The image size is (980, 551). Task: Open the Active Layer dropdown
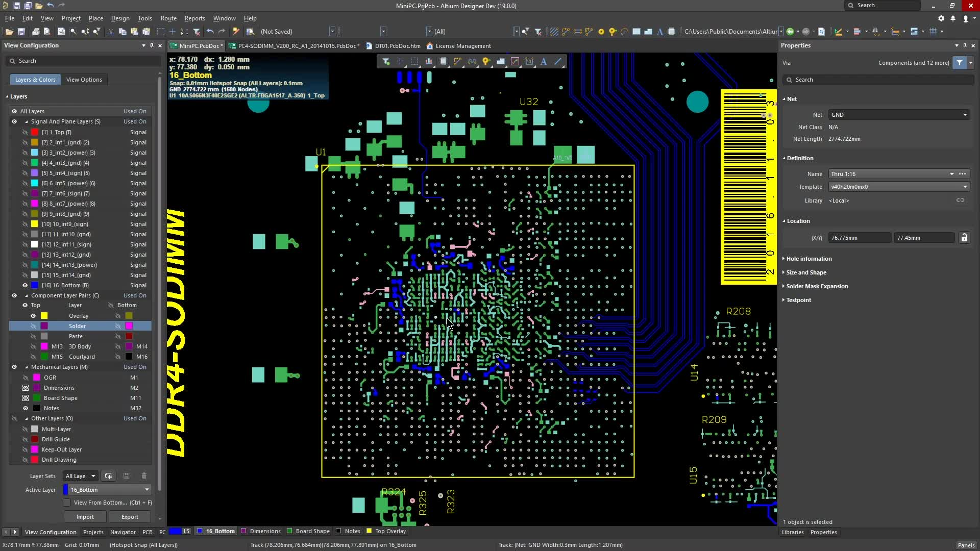pyautogui.click(x=145, y=490)
